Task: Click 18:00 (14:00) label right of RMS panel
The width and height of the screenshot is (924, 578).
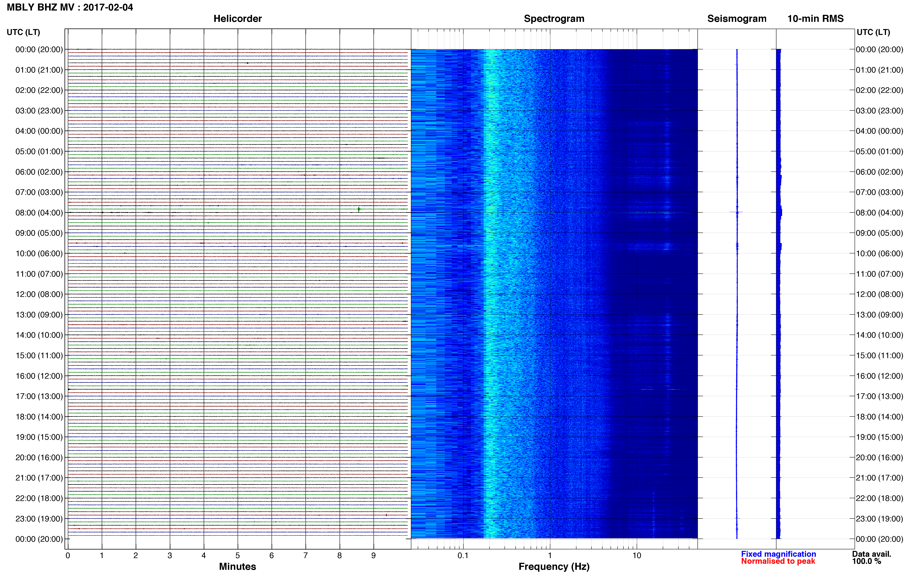Action: pyautogui.click(x=879, y=417)
